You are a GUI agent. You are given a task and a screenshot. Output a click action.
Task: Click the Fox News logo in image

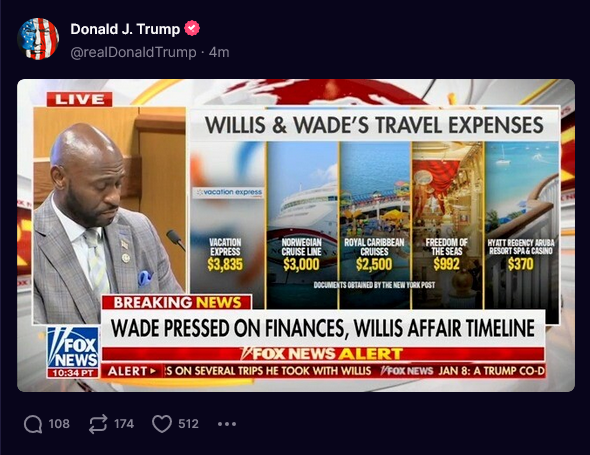tap(73, 352)
